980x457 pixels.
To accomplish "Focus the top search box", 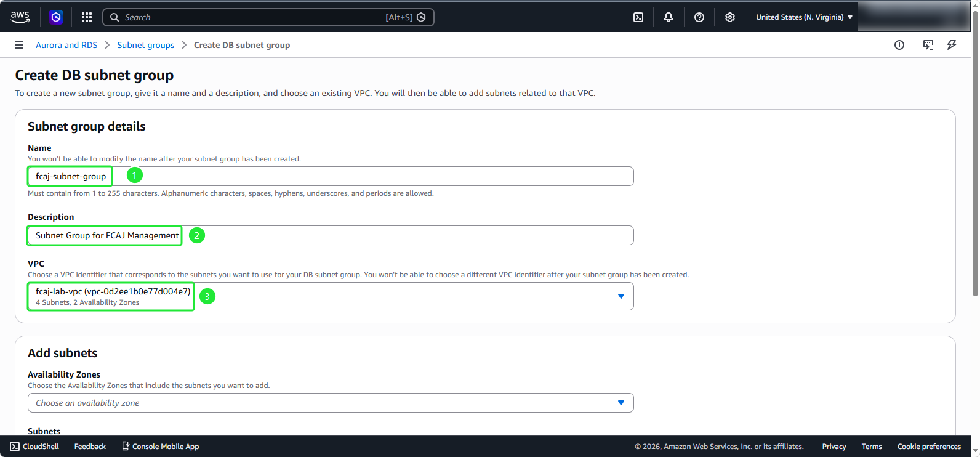I will click(x=268, y=17).
